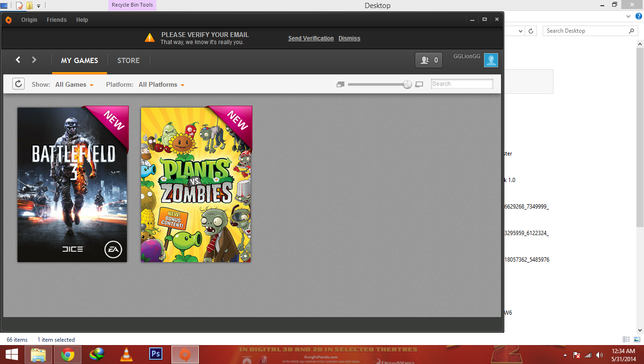Launch Google Chrome from the taskbar
The width and height of the screenshot is (644, 364).
(x=68, y=355)
